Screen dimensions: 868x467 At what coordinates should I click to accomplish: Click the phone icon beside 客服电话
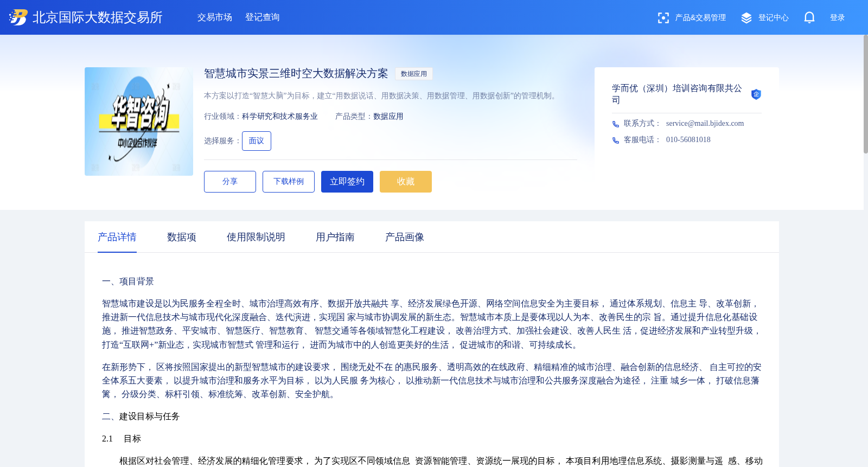tap(615, 140)
